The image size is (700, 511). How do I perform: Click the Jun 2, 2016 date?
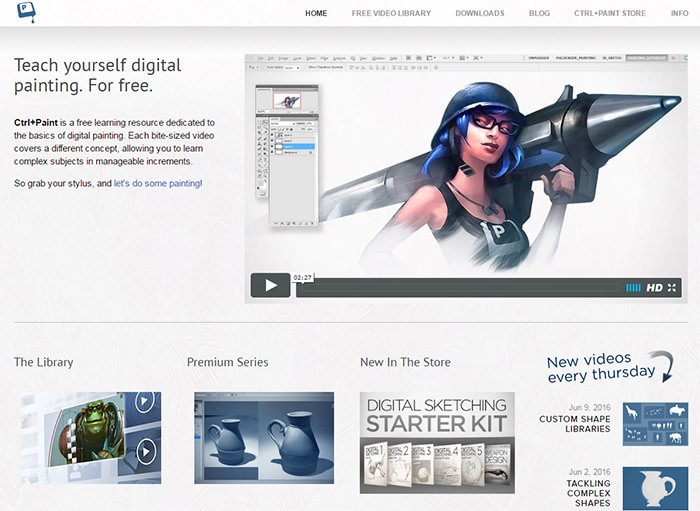(589, 472)
